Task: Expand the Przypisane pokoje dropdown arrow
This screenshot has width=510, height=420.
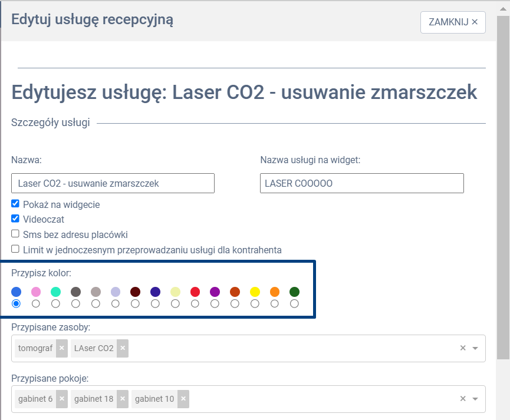Action: point(475,399)
